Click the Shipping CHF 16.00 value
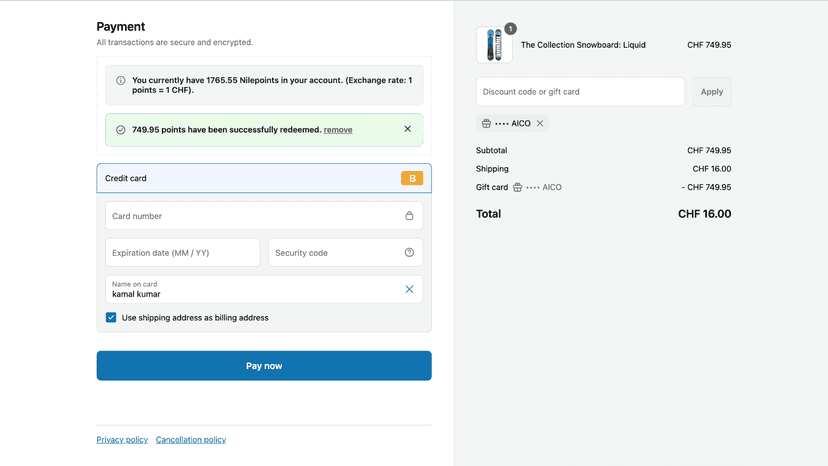 (x=712, y=169)
